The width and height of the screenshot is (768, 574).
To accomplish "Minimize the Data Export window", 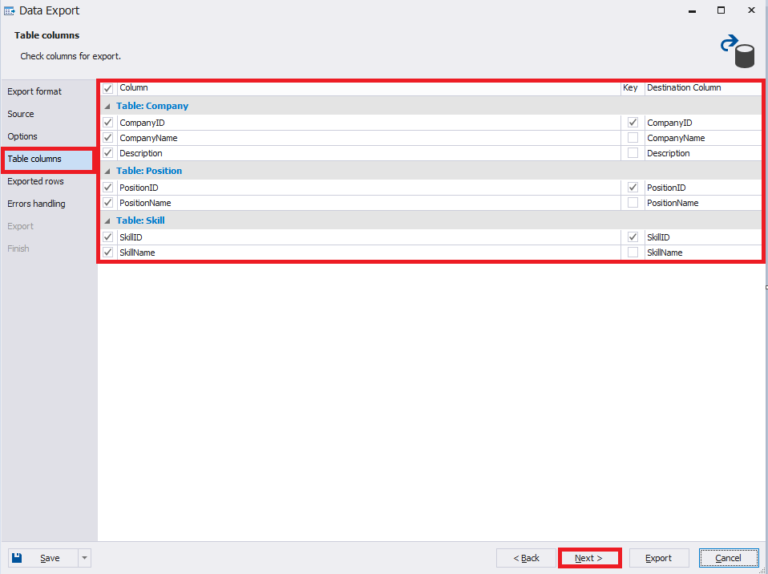I will (692, 11).
